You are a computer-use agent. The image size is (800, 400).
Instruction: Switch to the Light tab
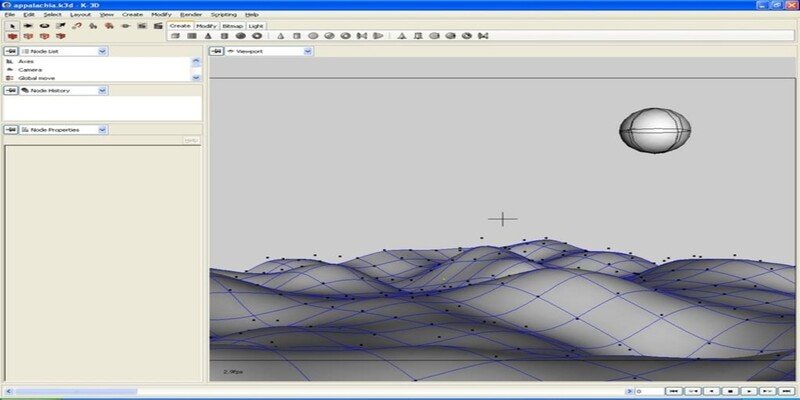click(256, 26)
